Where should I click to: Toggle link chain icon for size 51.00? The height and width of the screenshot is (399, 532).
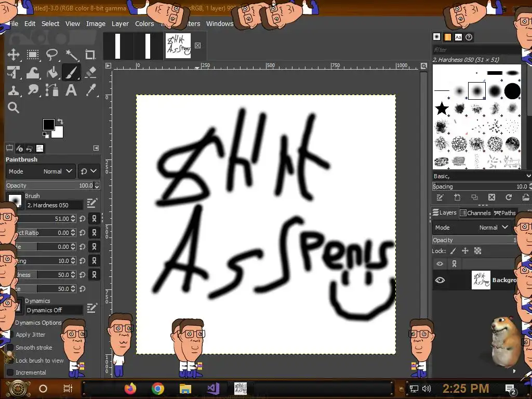95,219
